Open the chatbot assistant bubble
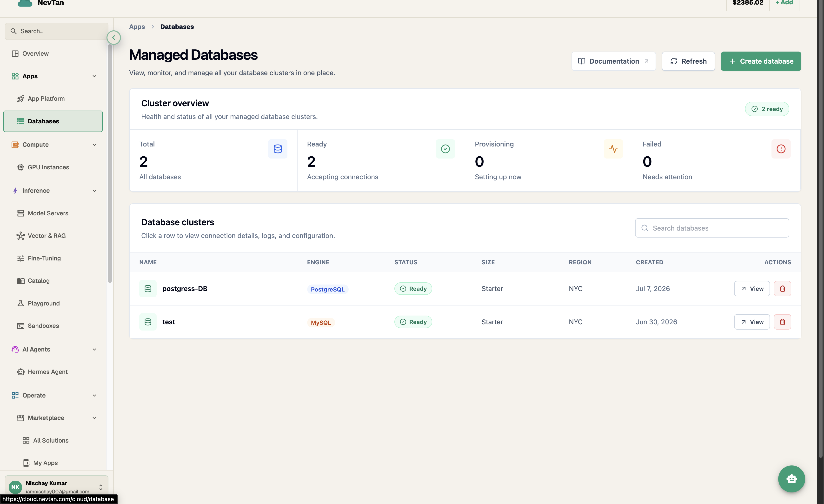Screen dimensions: 824x504 (791, 478)
